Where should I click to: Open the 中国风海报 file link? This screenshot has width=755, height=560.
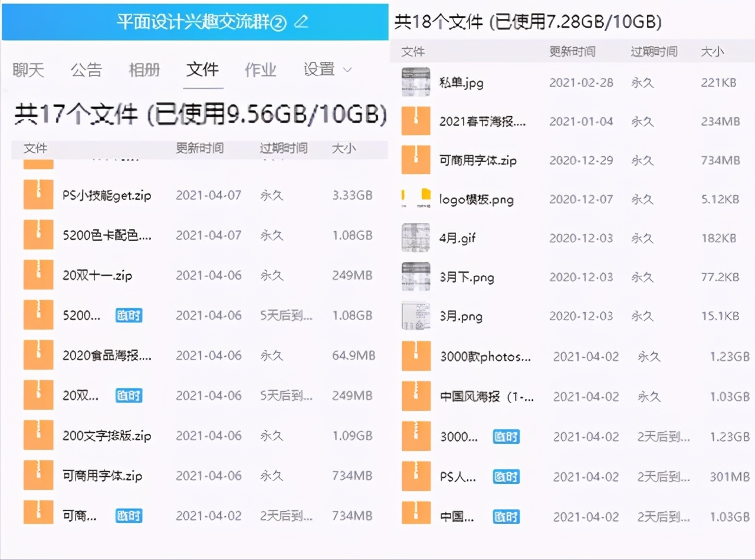486,396
